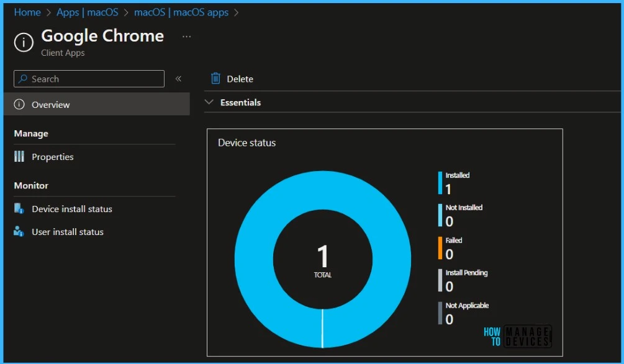The width and height of the screenshot is (624, 364).
Task: Open the Home breadcrumb link
Action: tap(27, 12)
